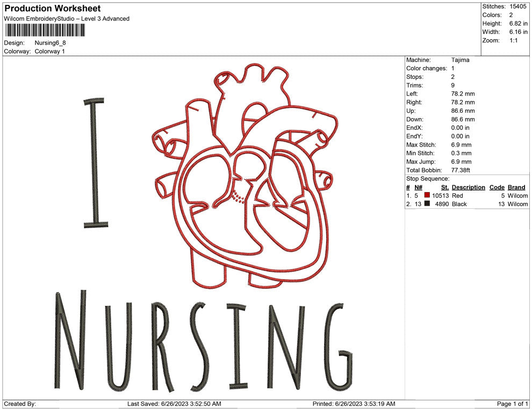Click the Total Bobbin value
The height and width of the screenshot is (409, 532).
click(x=462, y=170)
